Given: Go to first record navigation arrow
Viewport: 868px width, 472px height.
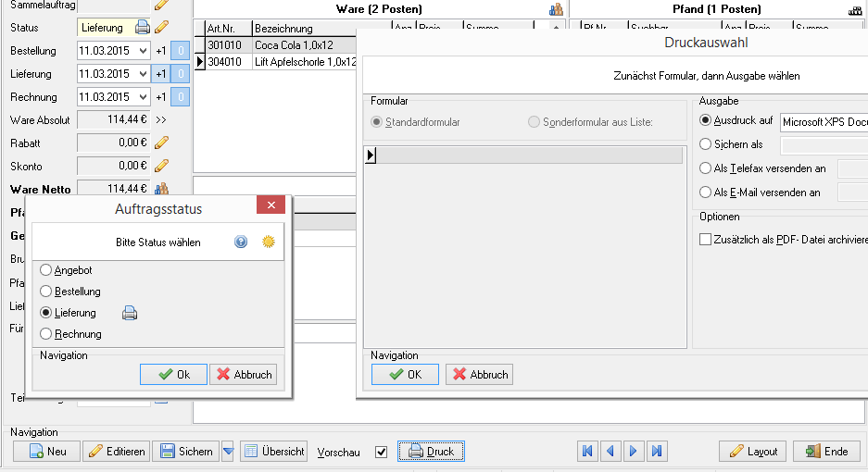Looking at the screenshot, I should (x=587, y=452).
